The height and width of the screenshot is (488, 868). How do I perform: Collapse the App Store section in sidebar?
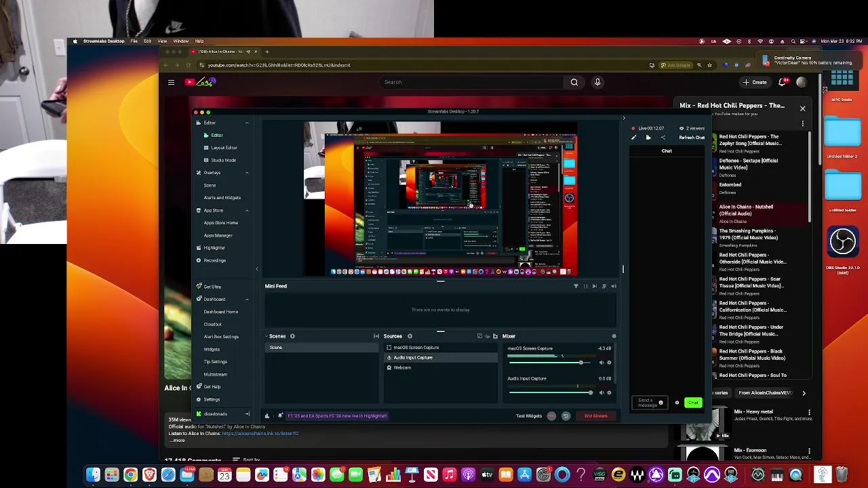247,210
